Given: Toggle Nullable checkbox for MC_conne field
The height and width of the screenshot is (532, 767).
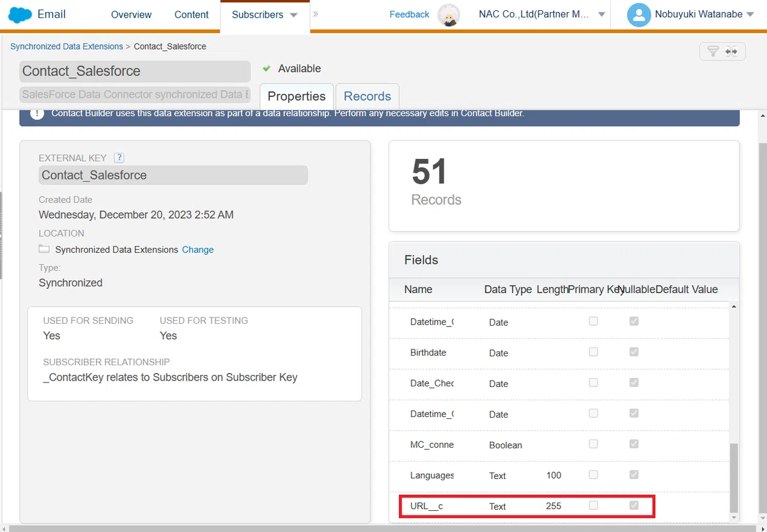Looking at the screenshot, I should pyautogui.click(x=633, y=444).
